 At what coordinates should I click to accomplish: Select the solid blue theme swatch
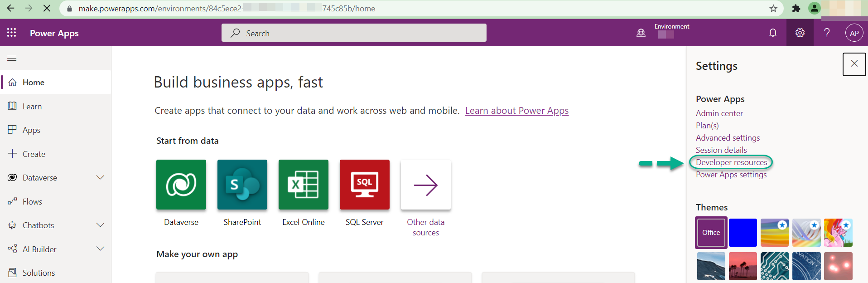743,233
